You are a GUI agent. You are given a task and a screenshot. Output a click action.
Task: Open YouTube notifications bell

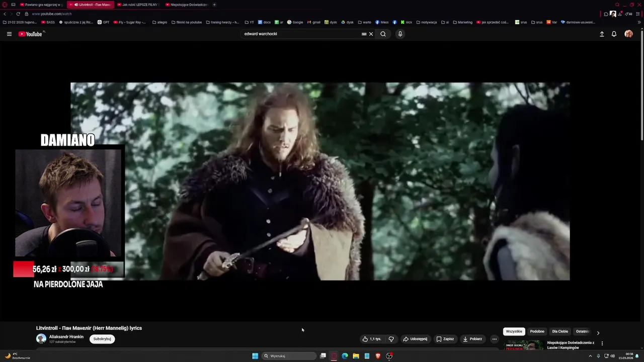coord(614,34)
